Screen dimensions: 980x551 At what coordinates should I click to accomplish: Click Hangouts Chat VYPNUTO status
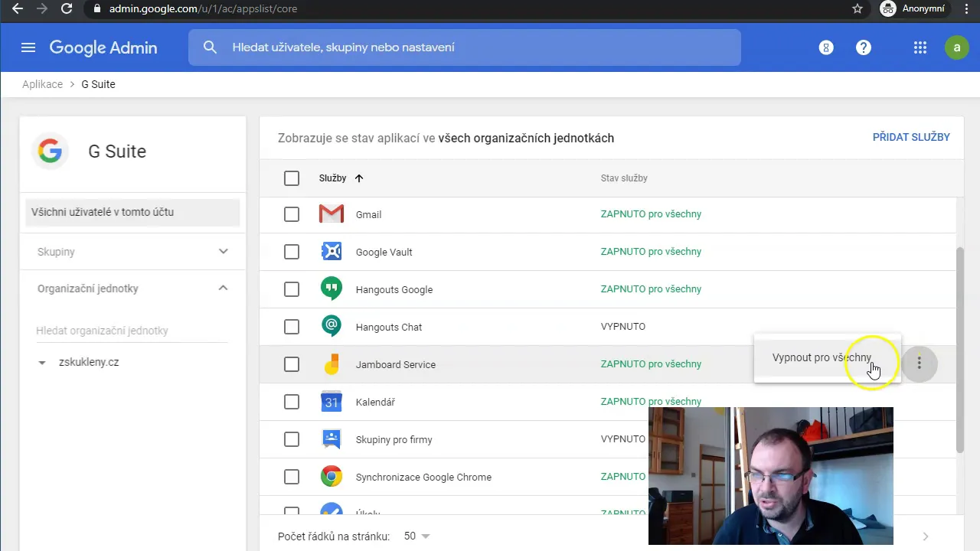click(x=623, y=327)
